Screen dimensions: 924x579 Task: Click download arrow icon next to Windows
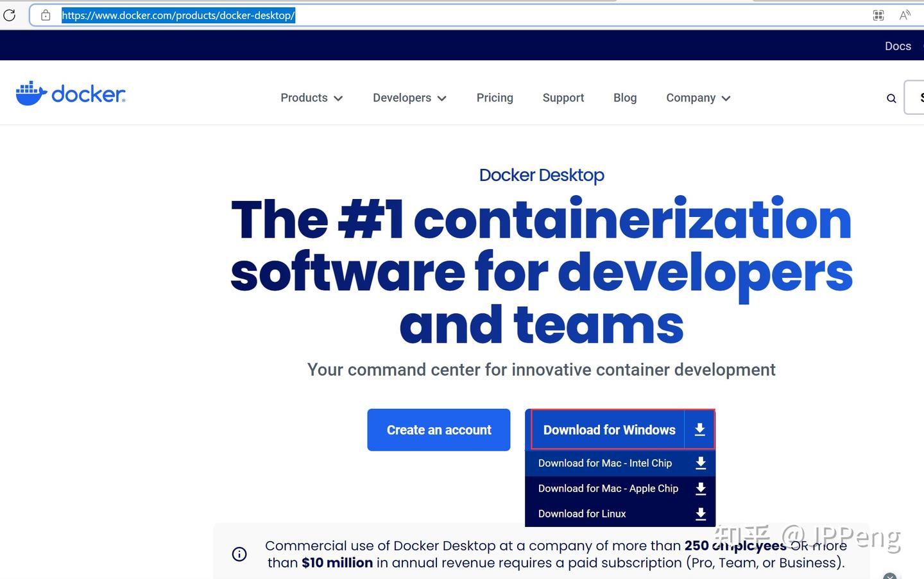click(x=699, y=429)
